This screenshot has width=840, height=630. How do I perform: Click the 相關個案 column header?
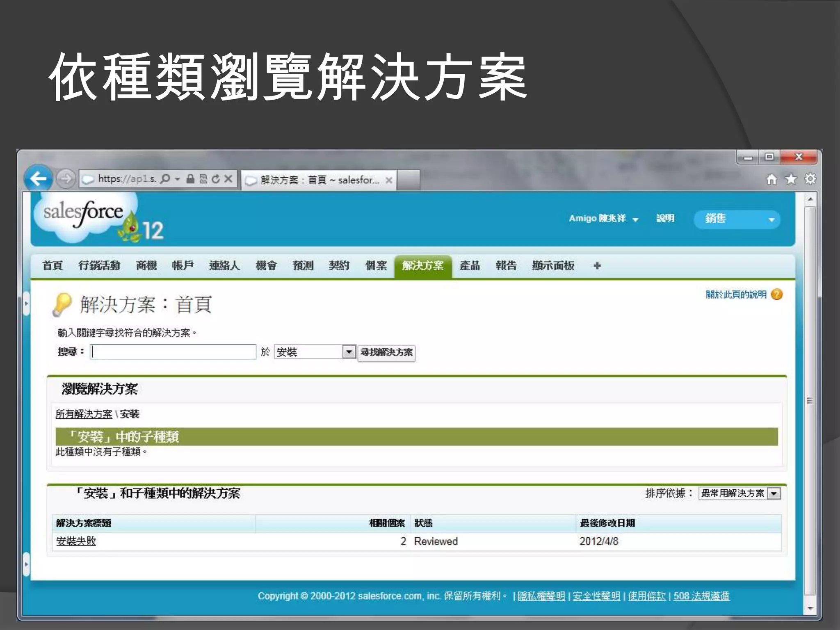(x=387, y=523)
